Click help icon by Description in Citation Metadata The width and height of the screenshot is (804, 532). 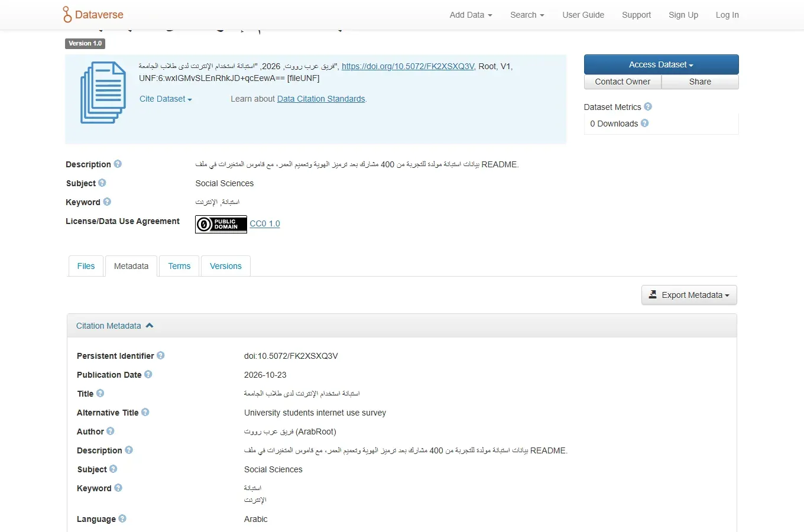(129, 450)
